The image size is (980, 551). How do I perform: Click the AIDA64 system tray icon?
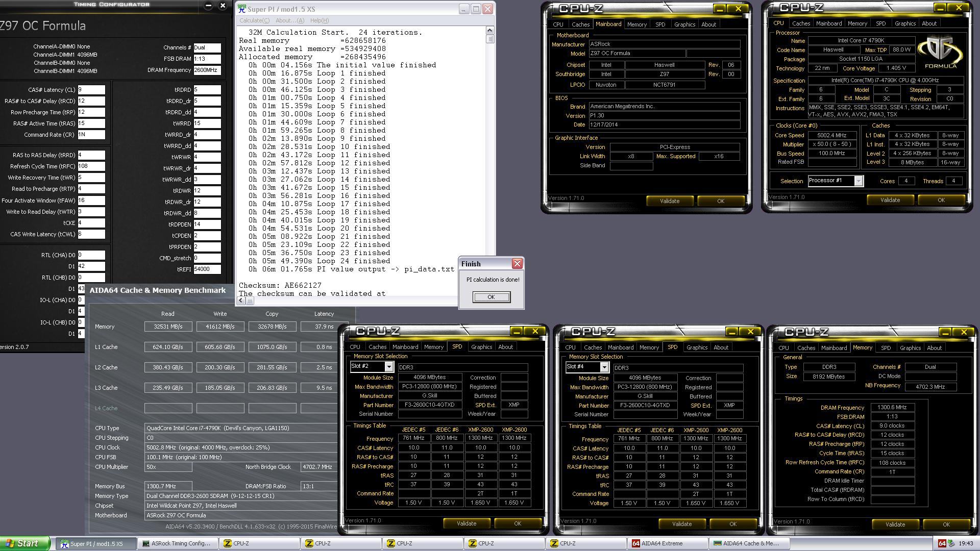coord(942,544)
